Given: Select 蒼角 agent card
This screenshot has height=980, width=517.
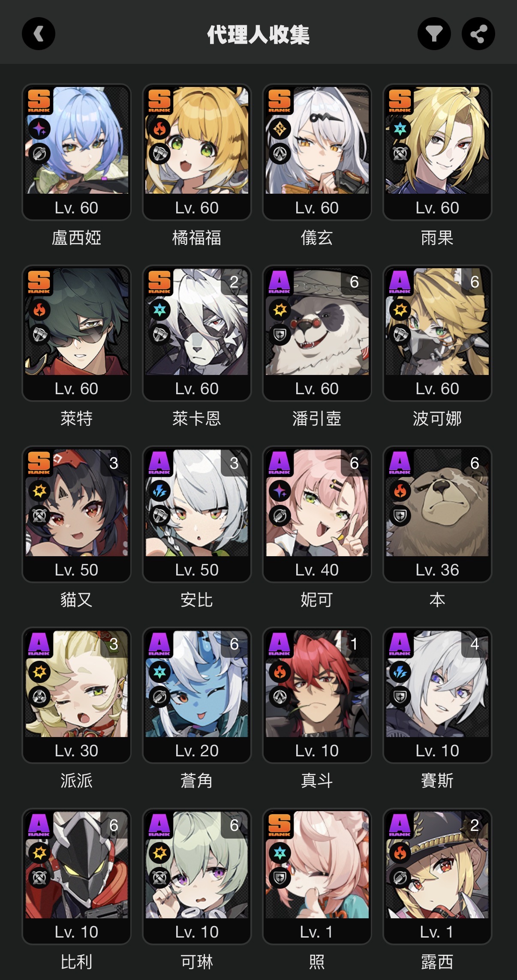Looking at the screenshot, I should (197, 695).
